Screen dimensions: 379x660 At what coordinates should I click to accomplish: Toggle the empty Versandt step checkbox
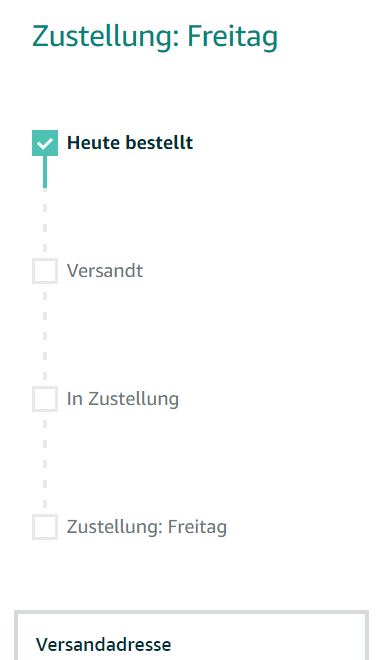(x=45, y=271)
